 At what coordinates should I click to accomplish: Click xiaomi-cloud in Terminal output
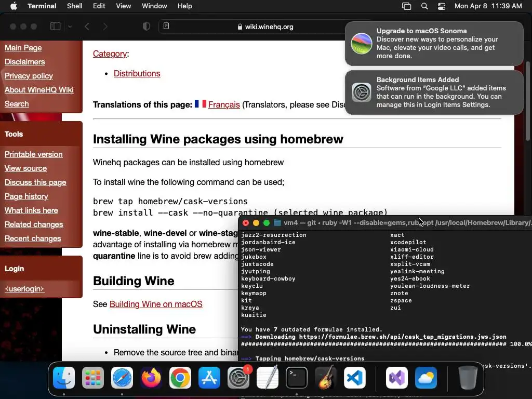click(411, 249)
